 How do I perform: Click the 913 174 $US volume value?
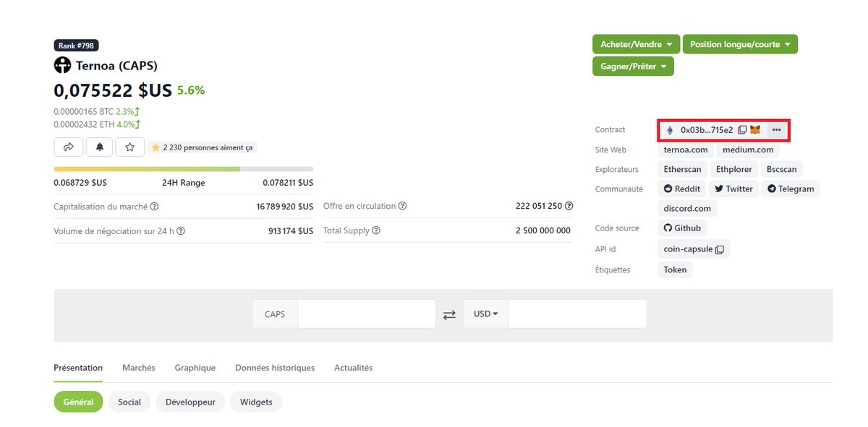point(291,231)
